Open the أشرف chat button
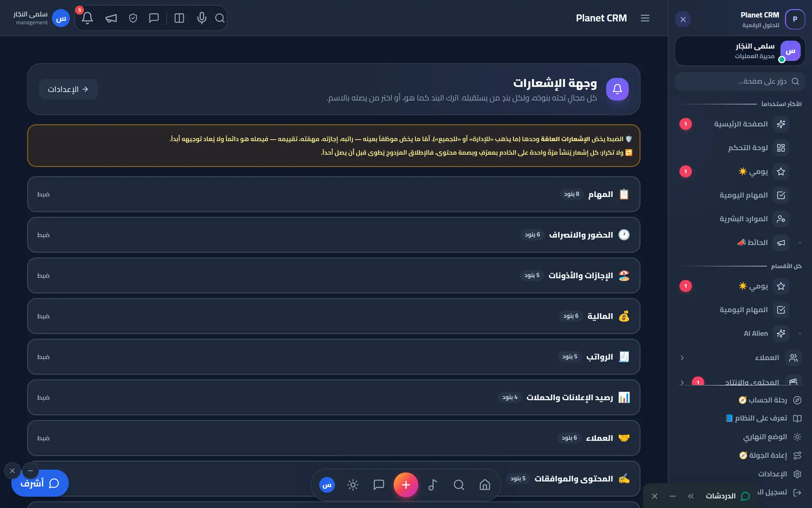This screenshot has height=508, width=812. [x=40, y=483]
